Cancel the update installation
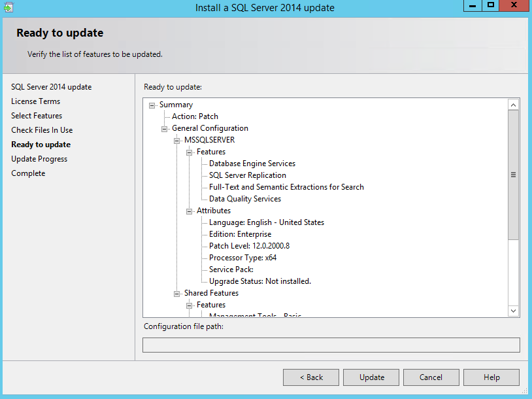 point(431,377)
